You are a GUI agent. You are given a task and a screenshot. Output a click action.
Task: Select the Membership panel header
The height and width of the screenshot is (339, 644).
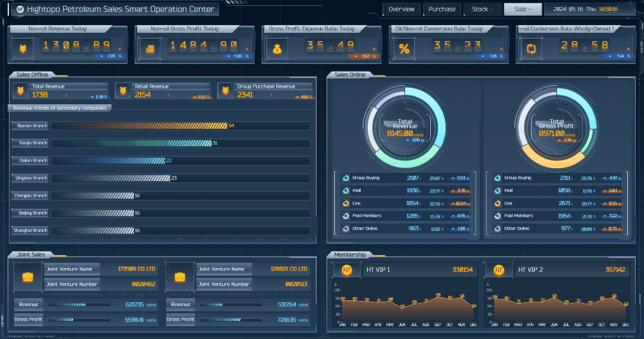point(350,255)
